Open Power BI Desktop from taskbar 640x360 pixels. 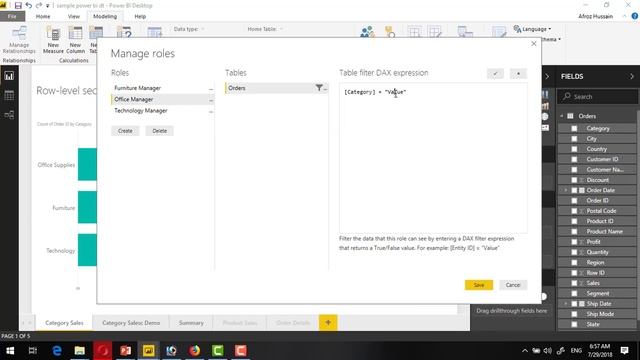(x=149, y=351)
